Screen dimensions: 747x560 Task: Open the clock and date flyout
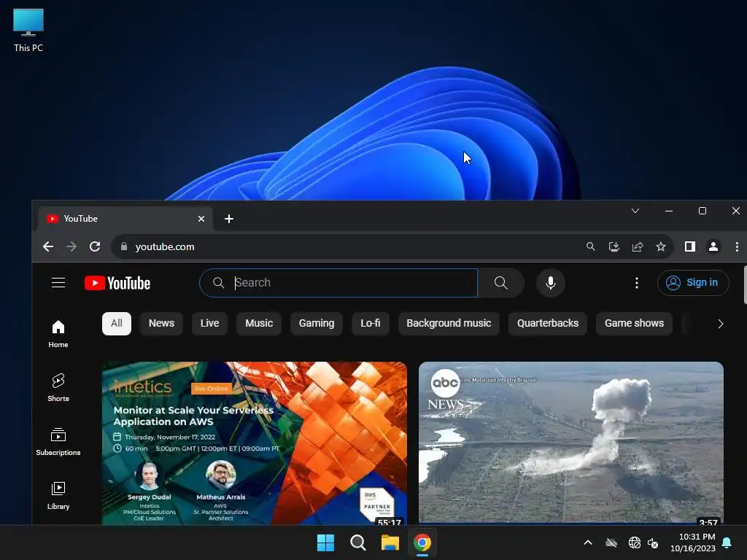tap(693, 542)
